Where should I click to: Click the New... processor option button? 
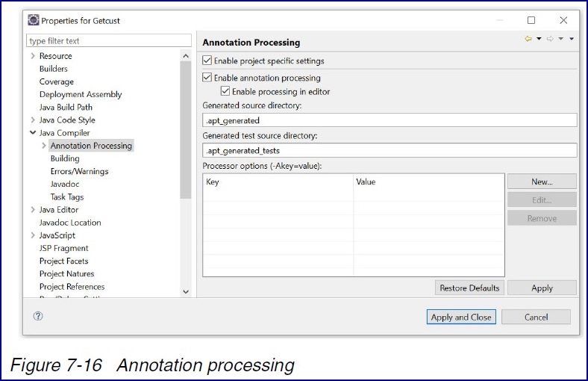541,182
